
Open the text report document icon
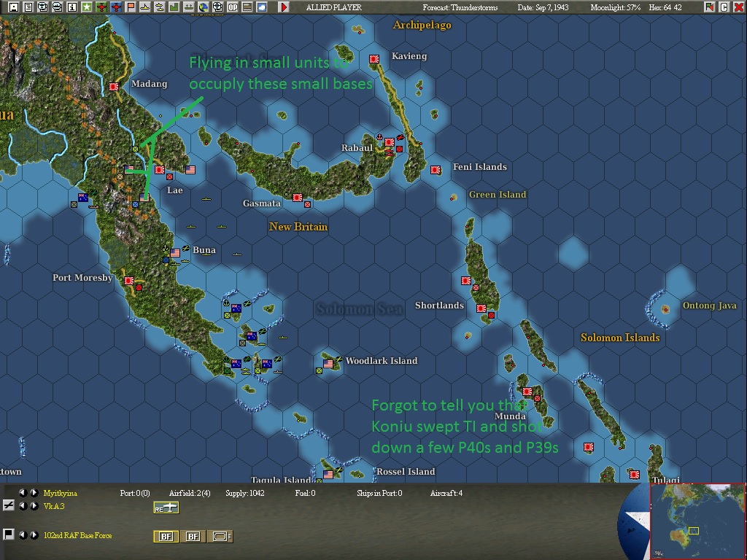(x=28, y=7)
